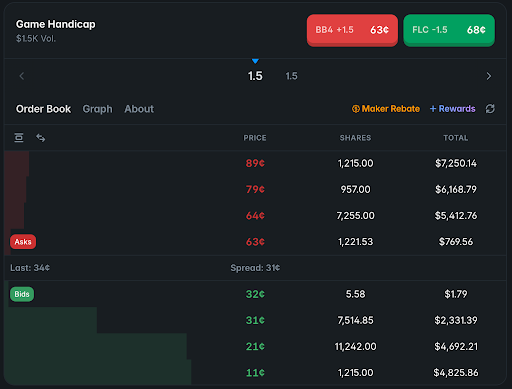The width and height of the screenshot is (512, 389).
Task: Select the 11¢ bid price
Action: point(255,373)
